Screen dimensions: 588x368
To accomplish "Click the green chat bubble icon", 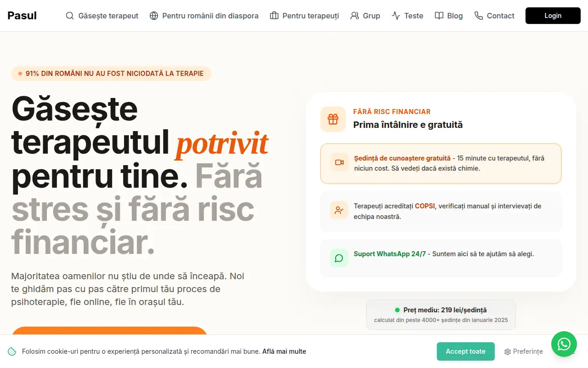I will coord(339,258).
